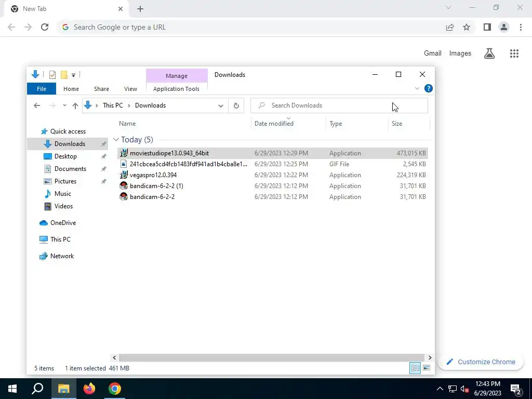
Task: Expand the File Explorer ribbon chevron
Action: coord(417,88)
